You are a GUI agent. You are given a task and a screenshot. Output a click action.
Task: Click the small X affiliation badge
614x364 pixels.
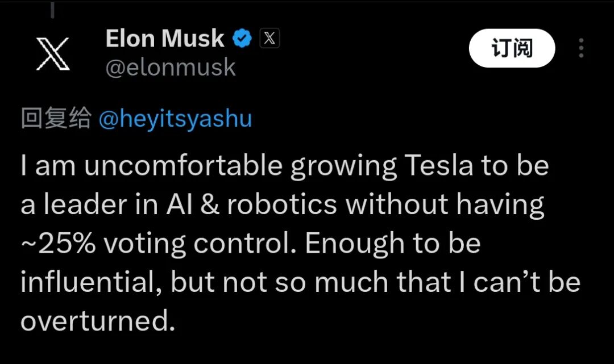coord(269,39)
